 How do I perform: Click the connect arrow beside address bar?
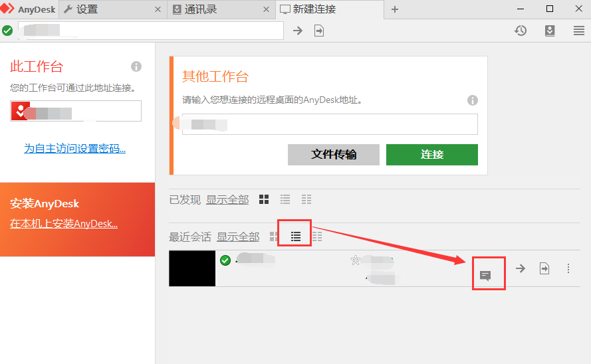tap(298, 31)
